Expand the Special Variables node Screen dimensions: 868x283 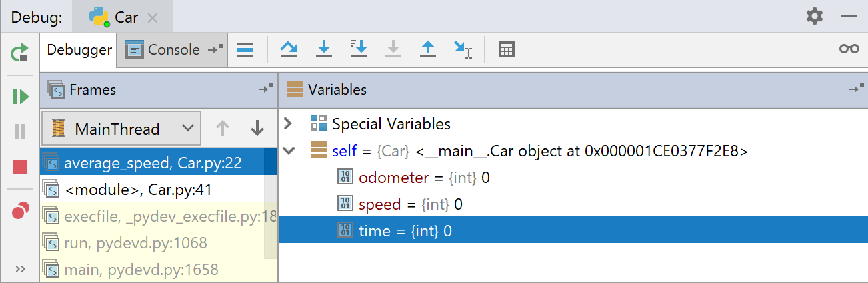tap(288, 124)
